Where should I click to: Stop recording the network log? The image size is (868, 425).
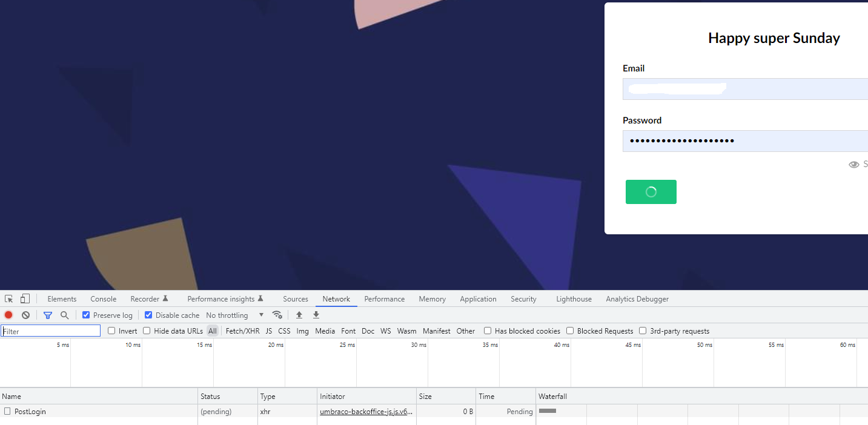point(8,315)
